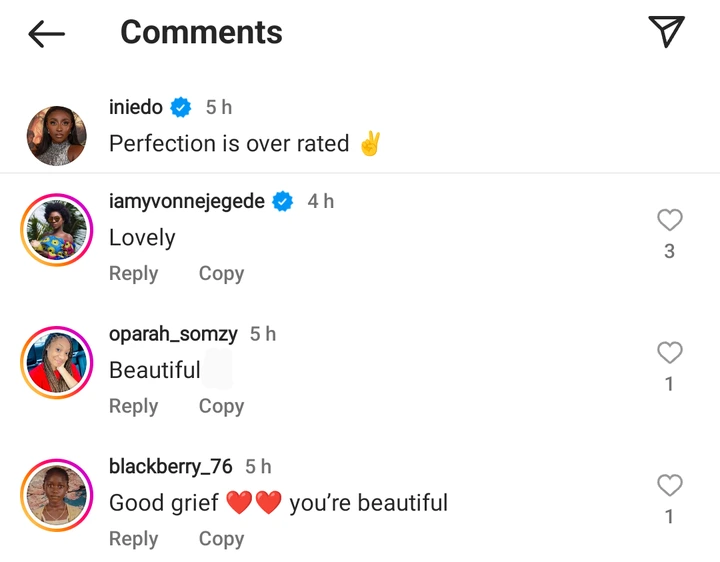Copy the "Lovely" comment
Screen dimensions: 720x562
[x=221, y=273]
